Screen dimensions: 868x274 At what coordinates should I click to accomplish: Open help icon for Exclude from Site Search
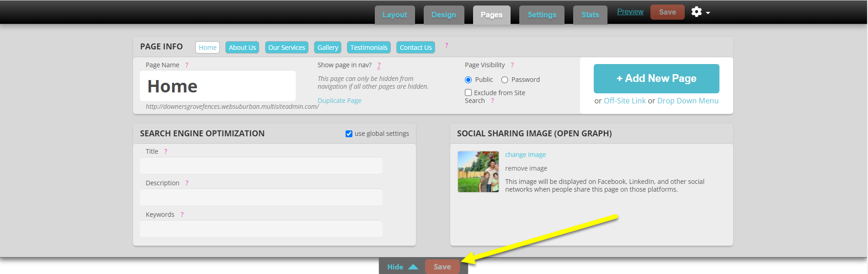(x=492, y=101)
